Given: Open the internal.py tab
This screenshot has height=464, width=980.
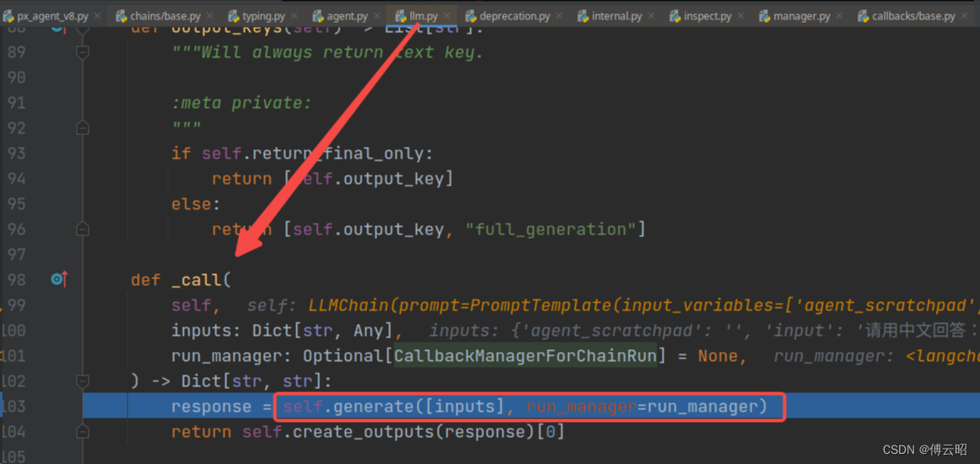Looking at the screenshot, I should pos(615,16).
